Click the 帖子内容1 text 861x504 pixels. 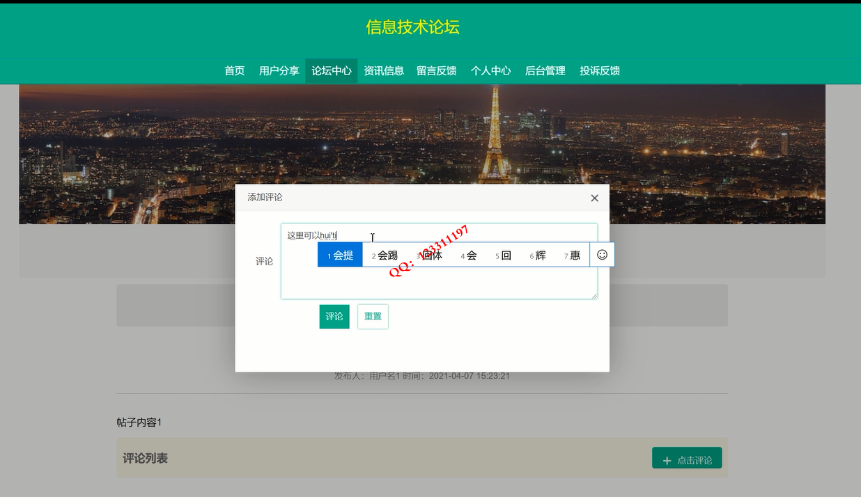pyautogui.click(x=139, y=423)
